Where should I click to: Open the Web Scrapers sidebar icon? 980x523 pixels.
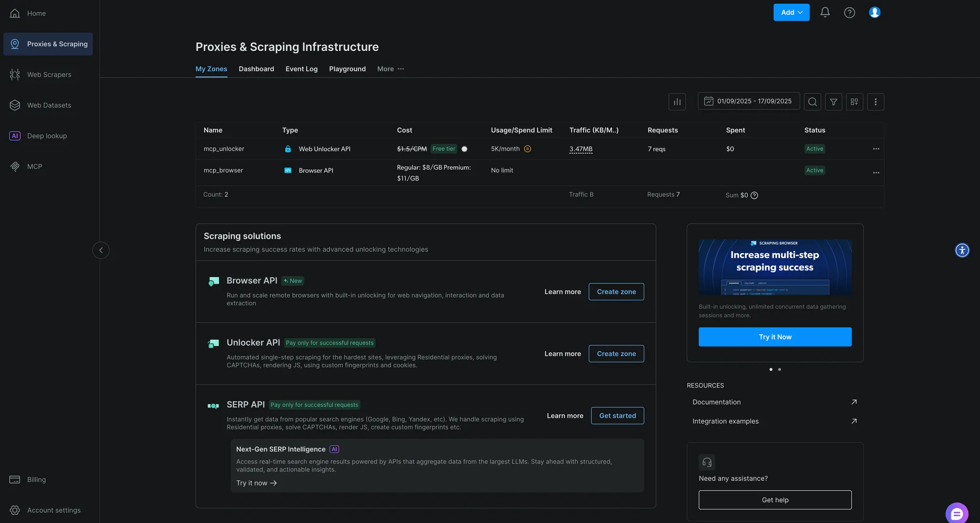14,74
